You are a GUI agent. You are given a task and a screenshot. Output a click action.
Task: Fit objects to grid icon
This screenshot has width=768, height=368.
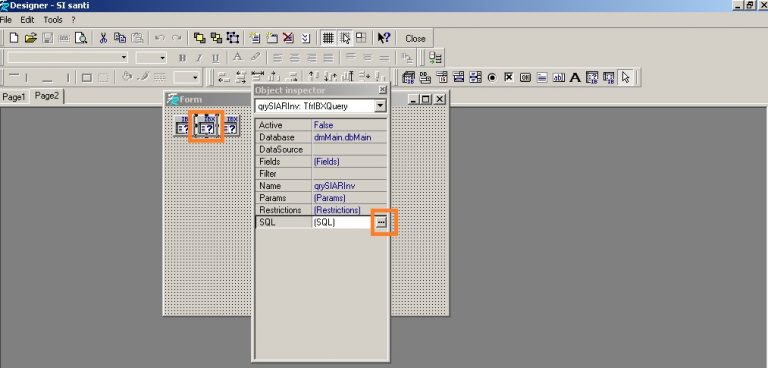(361, 38)
